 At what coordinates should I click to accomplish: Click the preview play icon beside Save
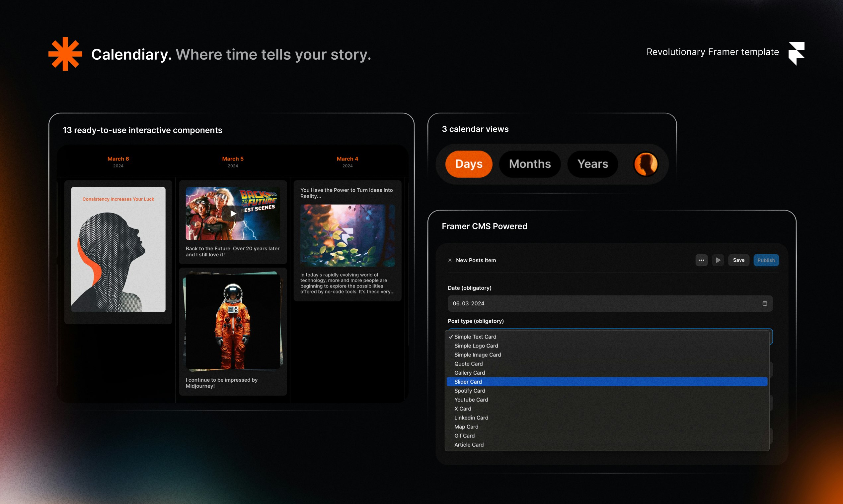tap(718, 260)
